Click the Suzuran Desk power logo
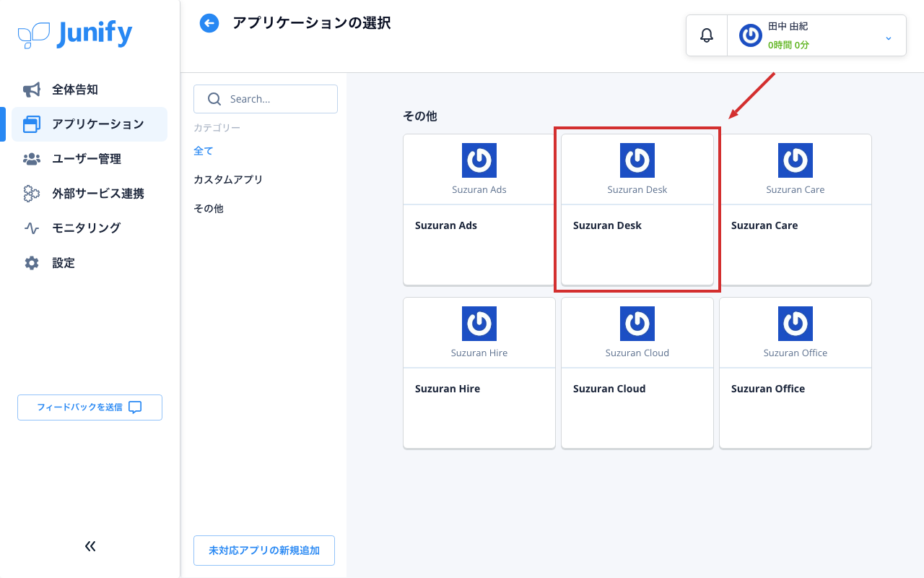 tap(637, 160)
